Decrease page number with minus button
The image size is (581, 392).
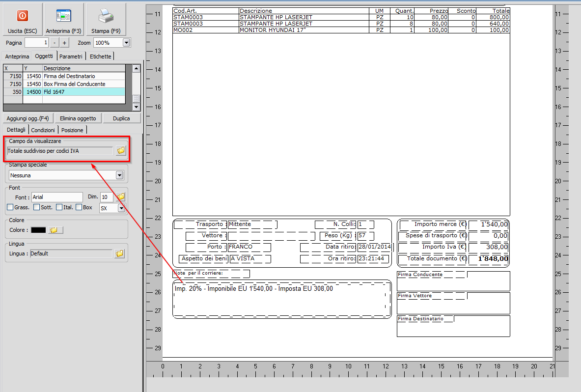point(55,43)
